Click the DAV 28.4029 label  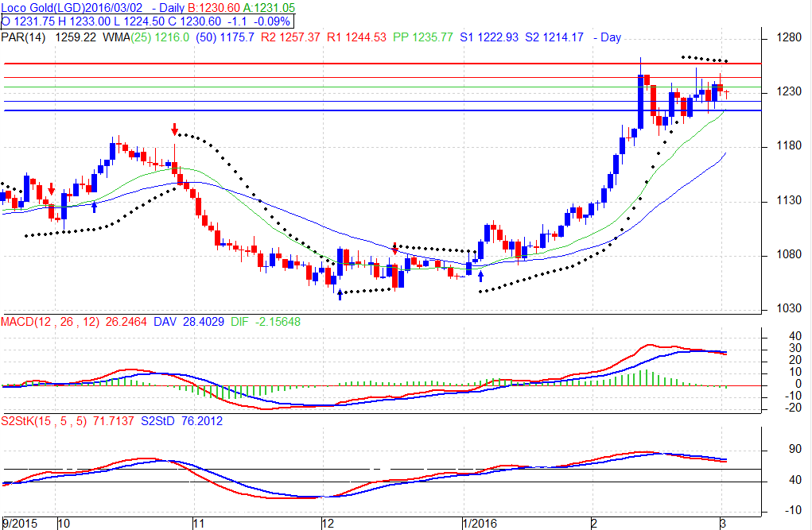(x=189, y=322)
